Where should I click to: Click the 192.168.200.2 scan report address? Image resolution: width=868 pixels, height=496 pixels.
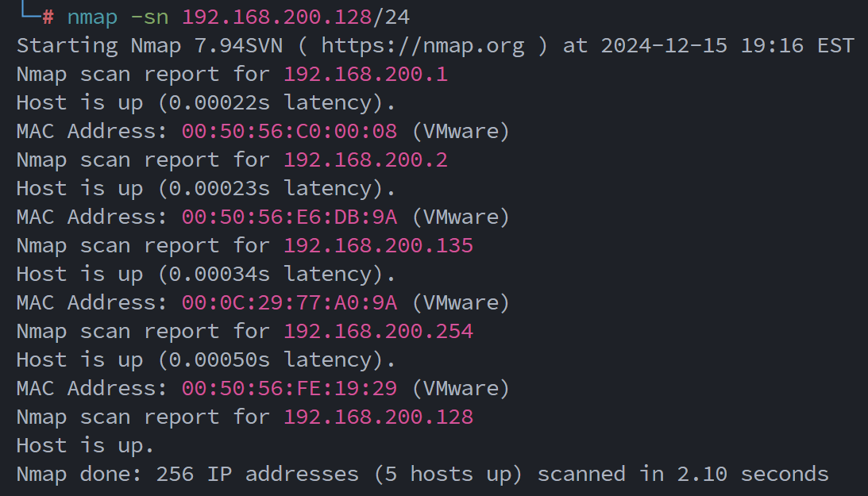coord(365,160)
